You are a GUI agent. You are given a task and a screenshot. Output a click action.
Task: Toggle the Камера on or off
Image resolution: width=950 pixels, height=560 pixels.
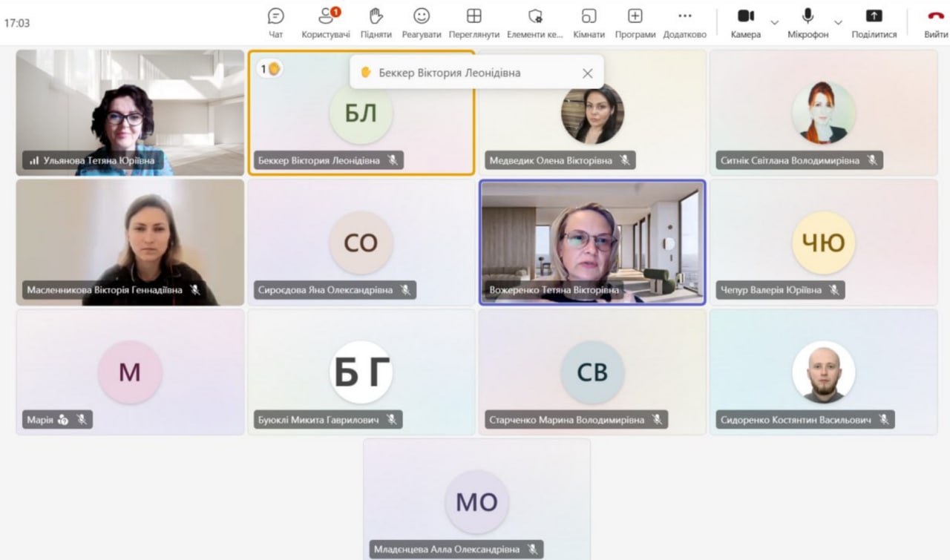click(x=746, y=22)
